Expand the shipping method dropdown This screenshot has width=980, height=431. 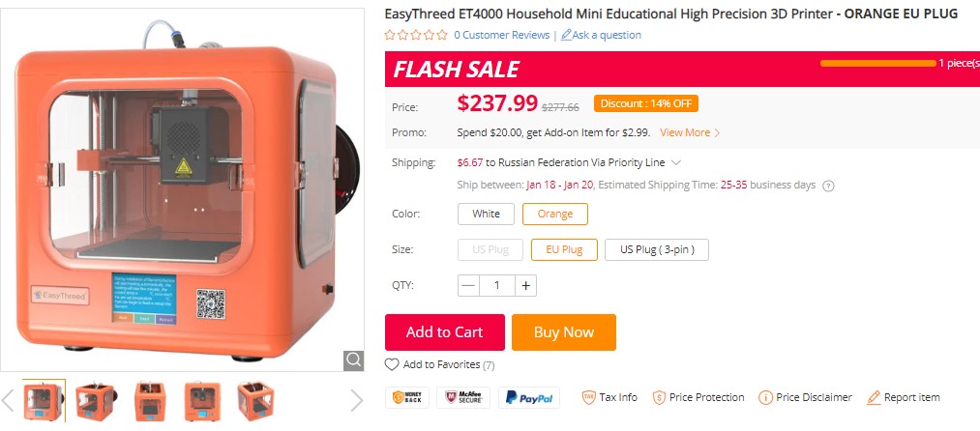(x=676, y=162)
